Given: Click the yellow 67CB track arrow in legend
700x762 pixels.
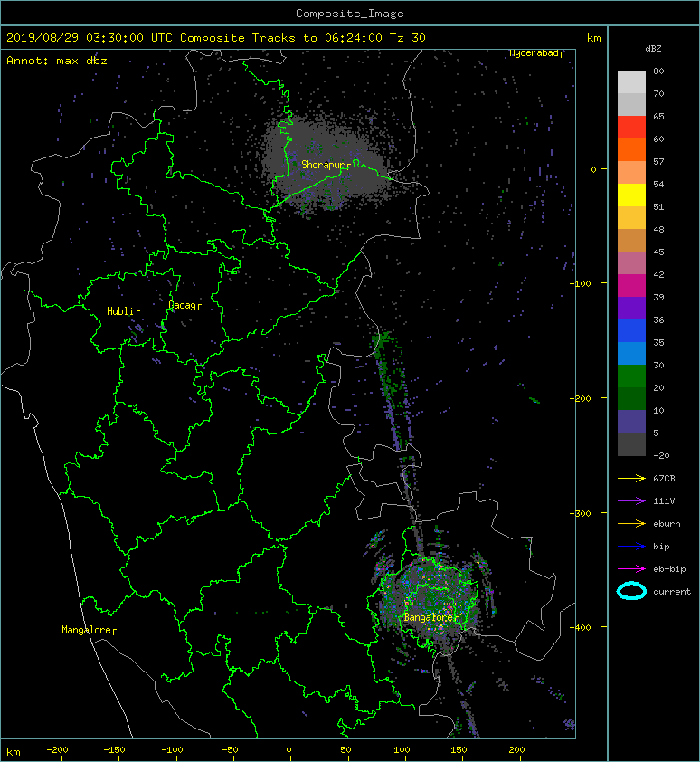Looking at the screenshot, I should [631, 478].
